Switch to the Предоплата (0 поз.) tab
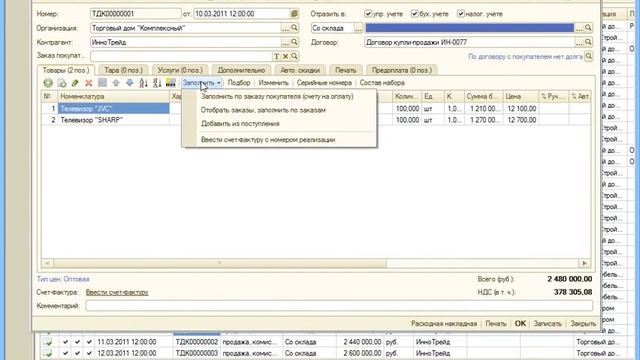 (x=402, y=70)
